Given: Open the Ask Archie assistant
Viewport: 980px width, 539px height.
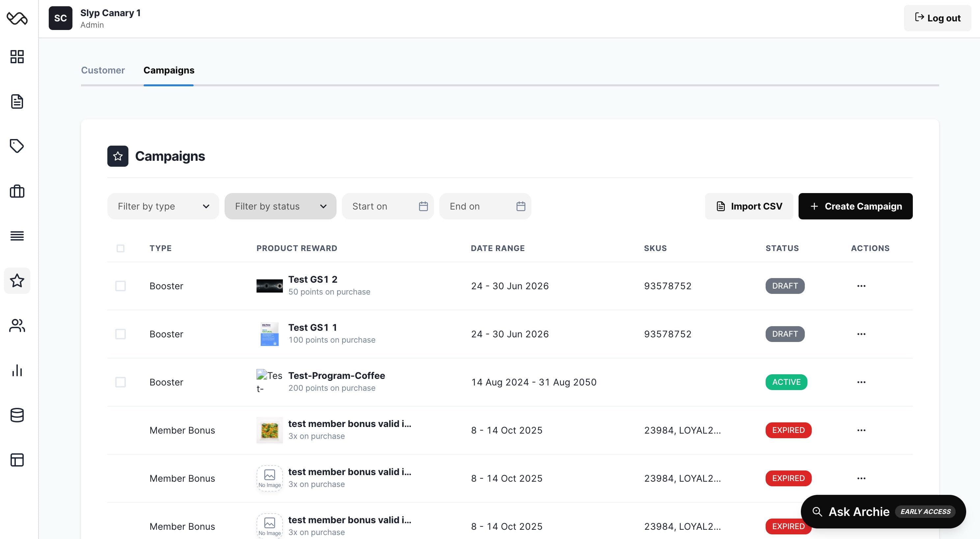Looking at the screenshot, I should 884,511.
